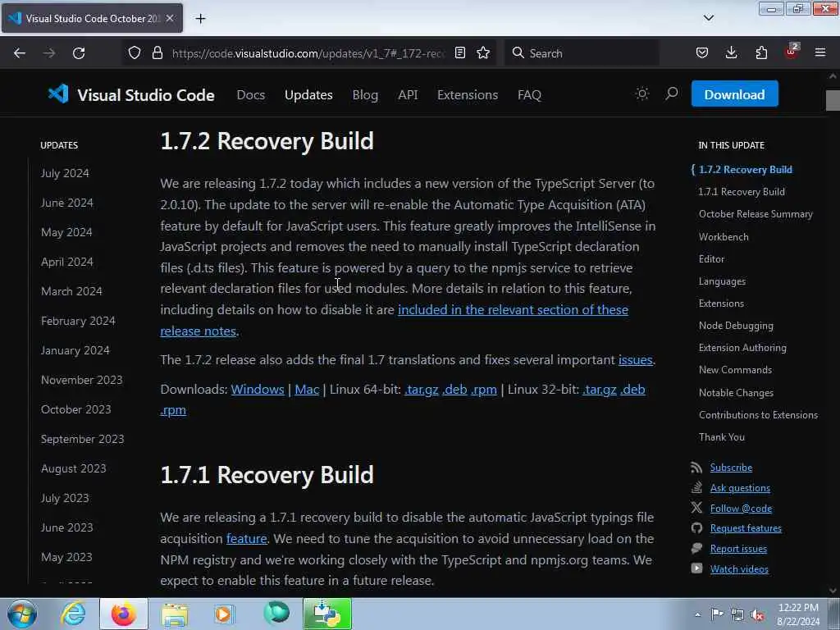Jump to the Node Debugging section
840x630 pixels.
click(x=736, y=326)
